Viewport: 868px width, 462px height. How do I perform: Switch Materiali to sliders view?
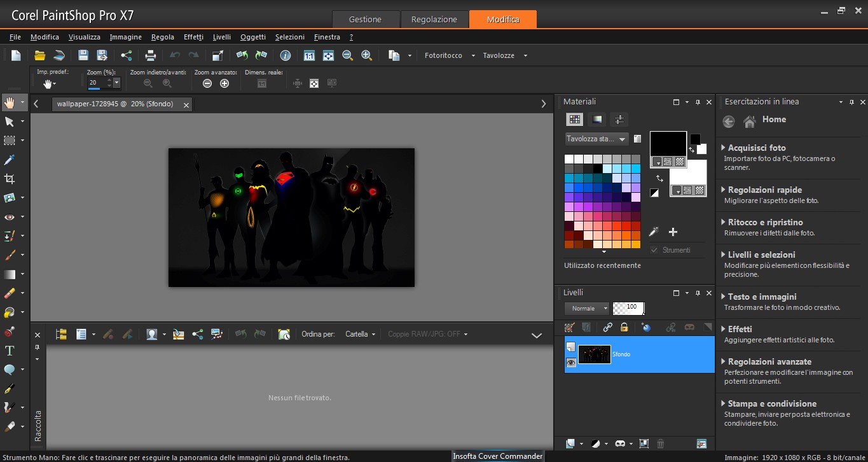tap(619, 119)
